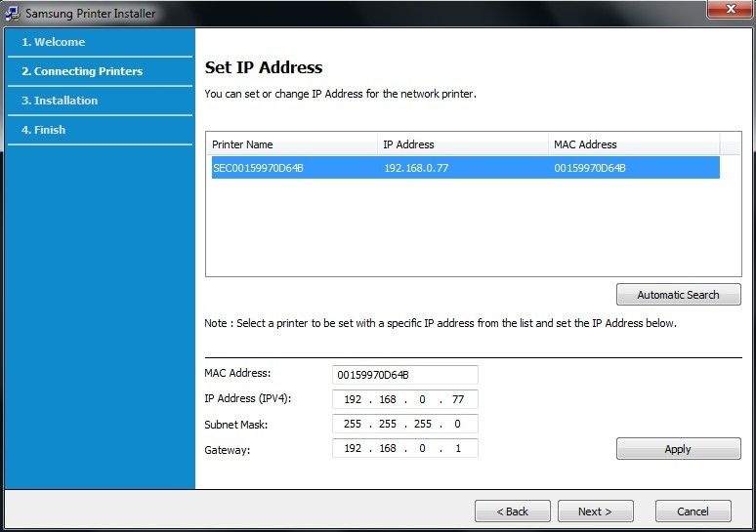Click the first octet 192 of Gateway
Screen dimensions: 756x532
[x=353, y=448]
